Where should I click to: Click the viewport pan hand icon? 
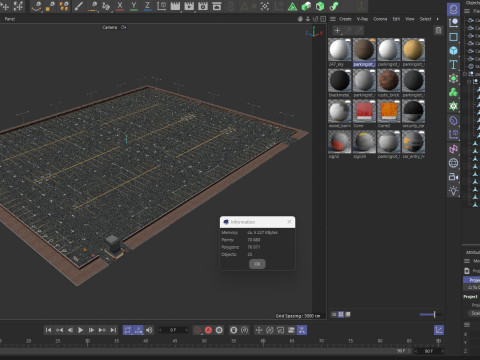[x=300, y=19]
